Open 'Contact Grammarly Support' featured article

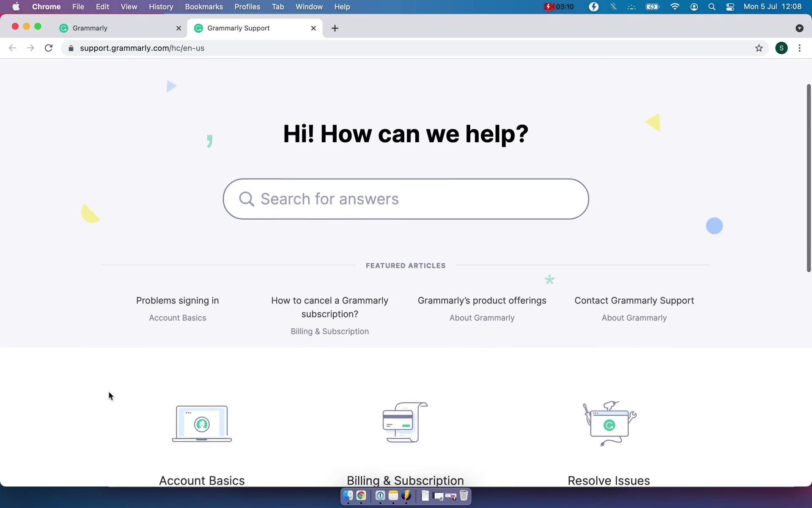(x=634, y=300)
